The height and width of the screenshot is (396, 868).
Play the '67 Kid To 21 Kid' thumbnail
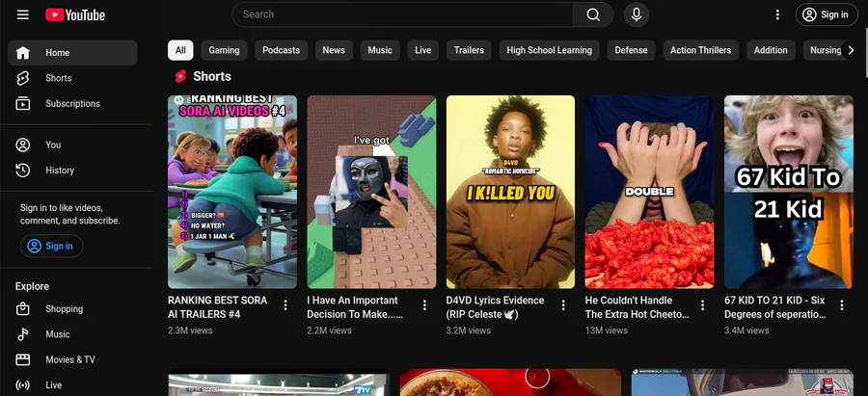tap(788, 192)
